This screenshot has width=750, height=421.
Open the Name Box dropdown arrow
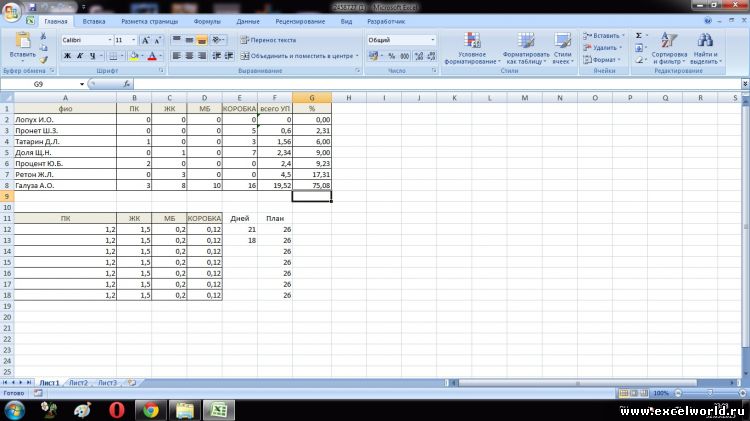point(113,85)
